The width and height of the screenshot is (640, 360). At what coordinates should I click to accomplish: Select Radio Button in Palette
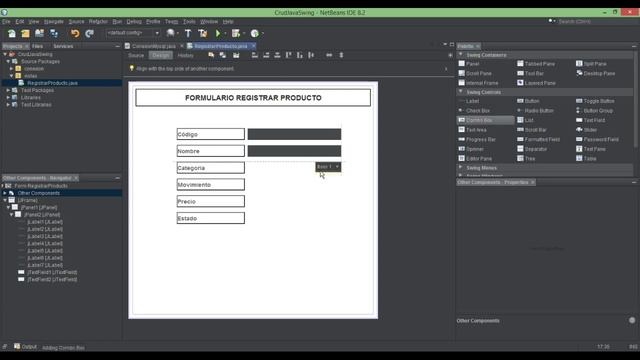(535, 111)
